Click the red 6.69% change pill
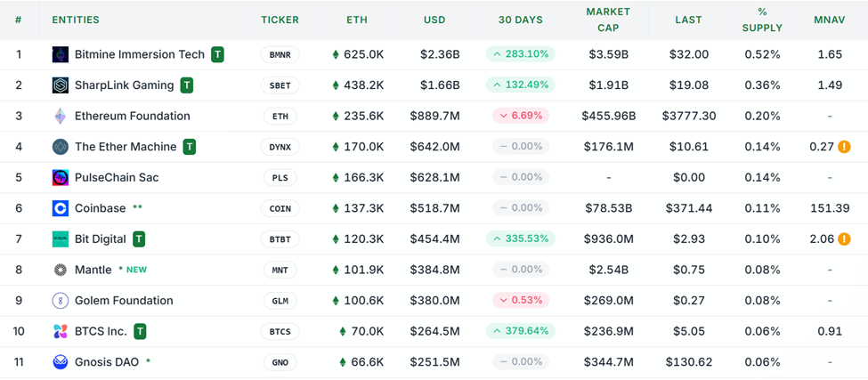 tap(521, 116)
